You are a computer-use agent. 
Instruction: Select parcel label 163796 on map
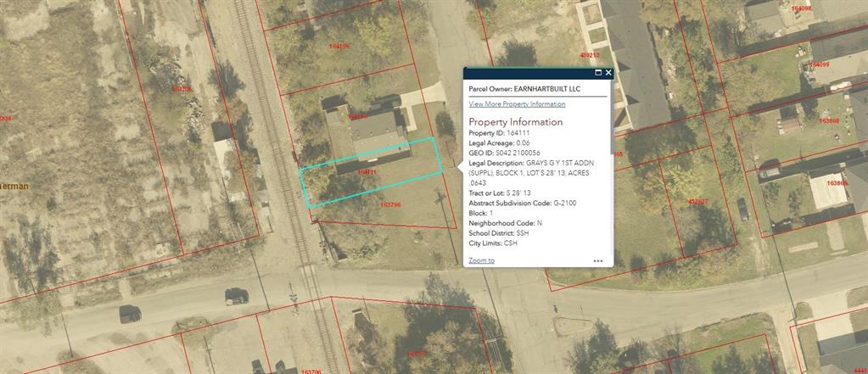pyautogui.click(x=391, y=204)
